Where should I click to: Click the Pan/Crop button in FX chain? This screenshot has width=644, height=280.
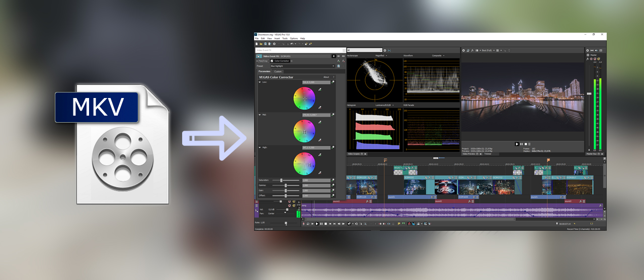(x=263, y=61)
